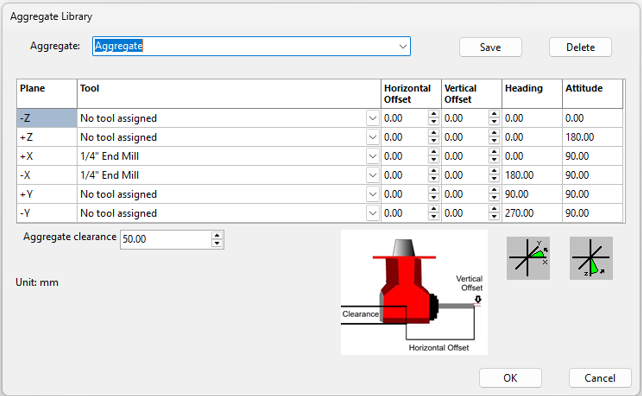The width and height of the screenshot is (642, 396).
Task: Expand the tool dropdown for the -X plane
Action: 373,175
